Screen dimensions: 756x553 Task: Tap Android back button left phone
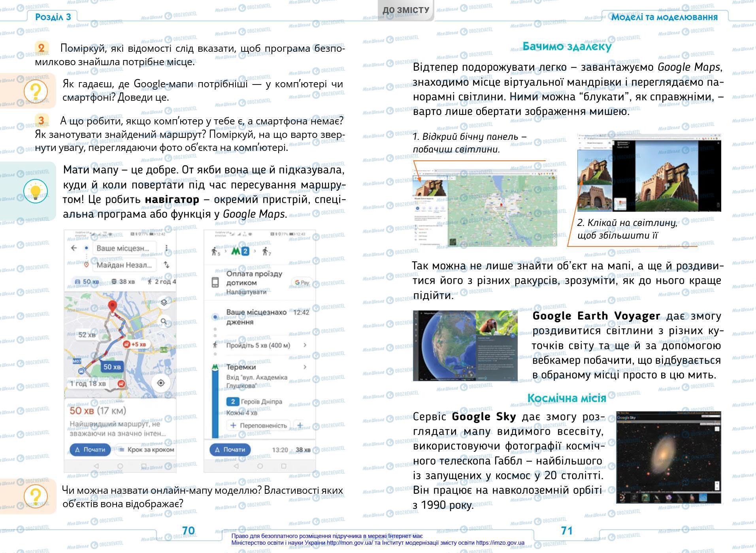tap(96, 466)
